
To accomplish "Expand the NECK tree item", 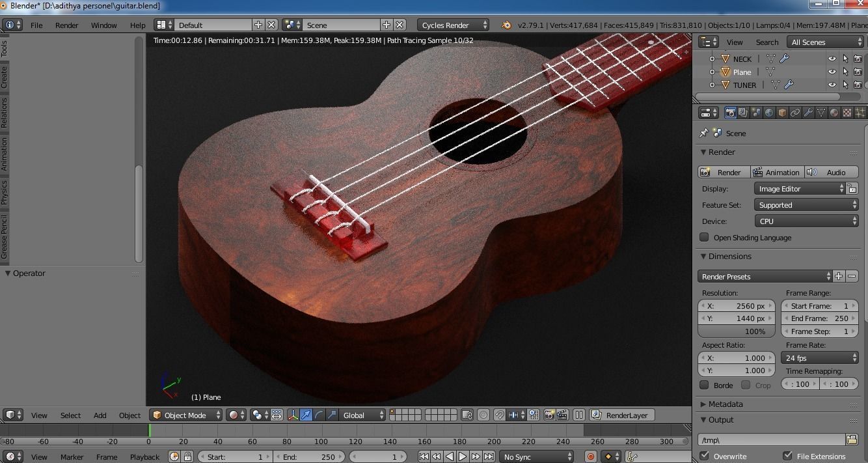I will (712, 59).
